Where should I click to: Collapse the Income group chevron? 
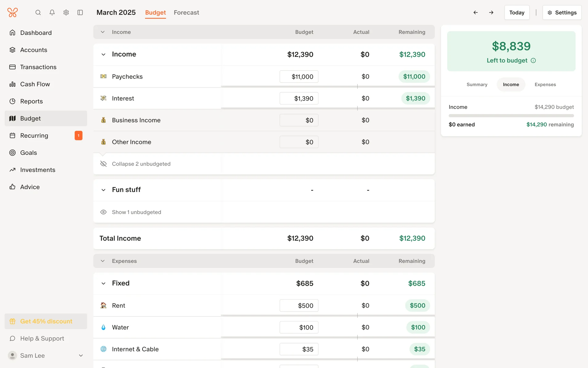coord(104,55)
